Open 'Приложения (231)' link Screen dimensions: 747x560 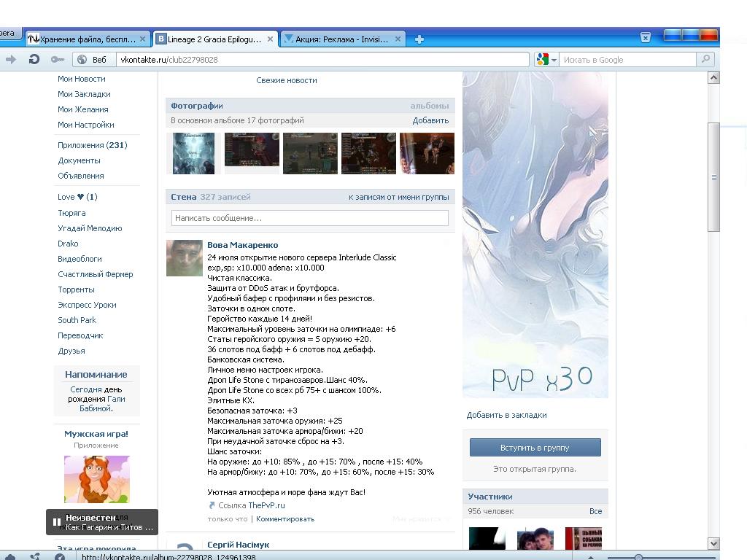point(93,145)
